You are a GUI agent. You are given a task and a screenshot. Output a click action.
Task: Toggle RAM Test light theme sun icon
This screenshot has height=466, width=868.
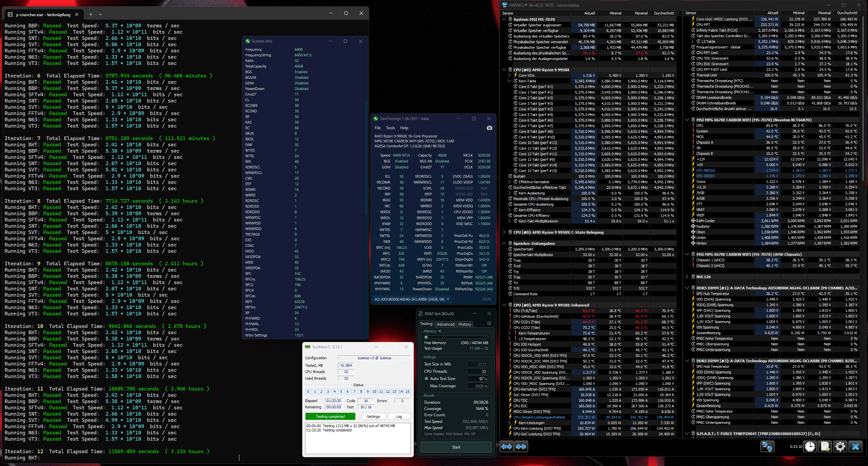(x=489, y=324)
